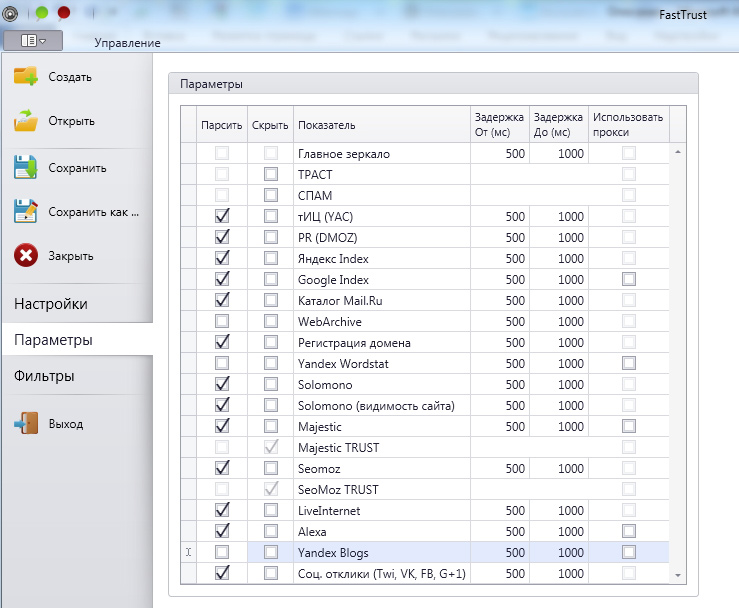Enable proxy checkbox for Alexa
The image size is (739, 608).
click(629, 531)
